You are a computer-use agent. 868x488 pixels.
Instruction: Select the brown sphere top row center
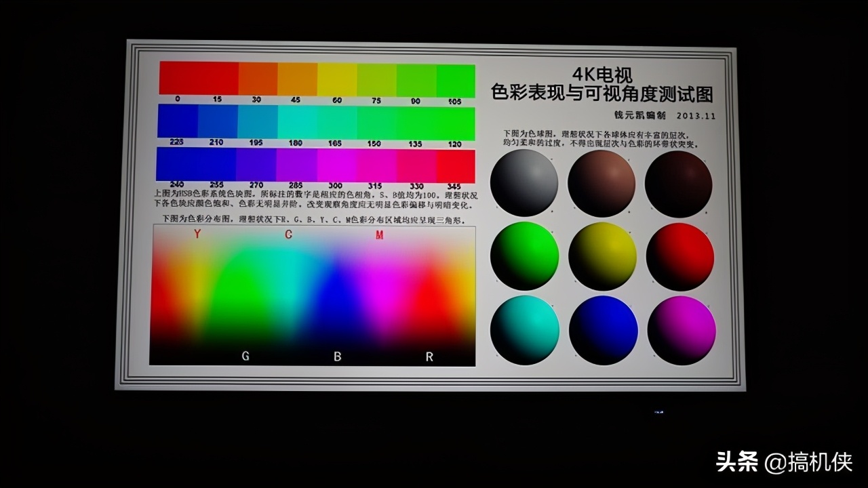click(x=602, y=182)
